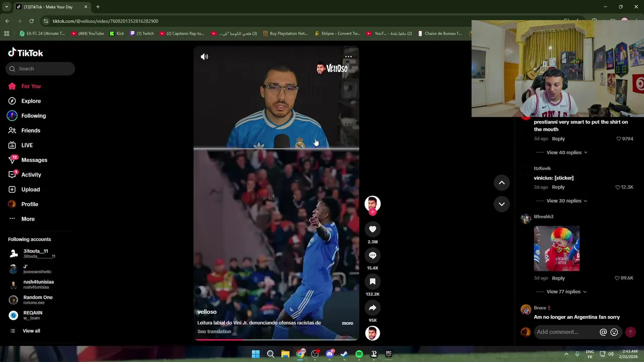Viewport: 644px width, 362px height.
Task: Expand video caption with more
Action: [347, 323]
